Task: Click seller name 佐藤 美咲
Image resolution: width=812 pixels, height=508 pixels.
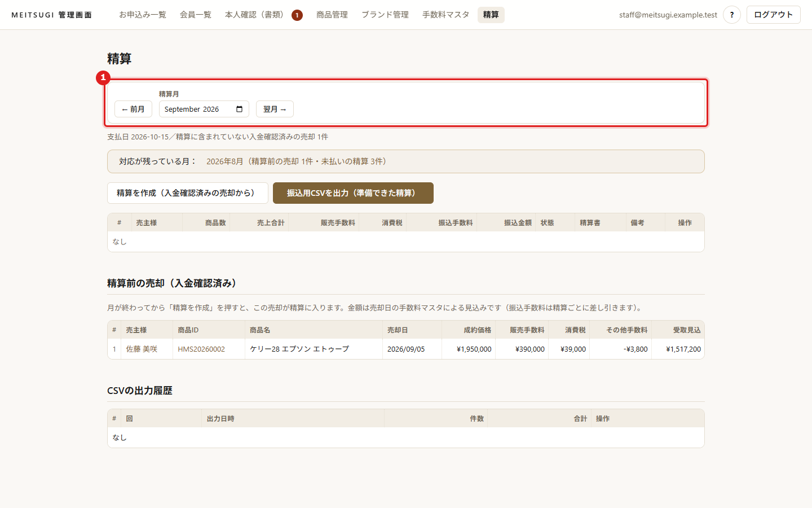Action: click(x=142, y=349)
